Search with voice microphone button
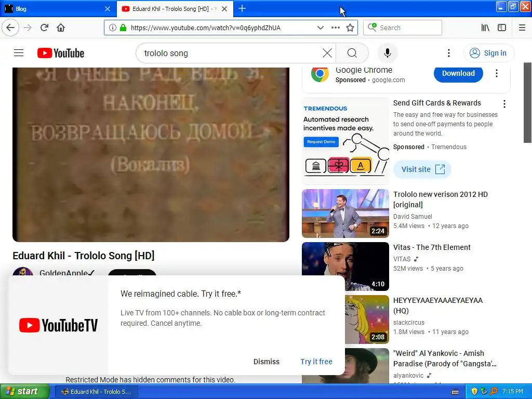 point(388,53)
